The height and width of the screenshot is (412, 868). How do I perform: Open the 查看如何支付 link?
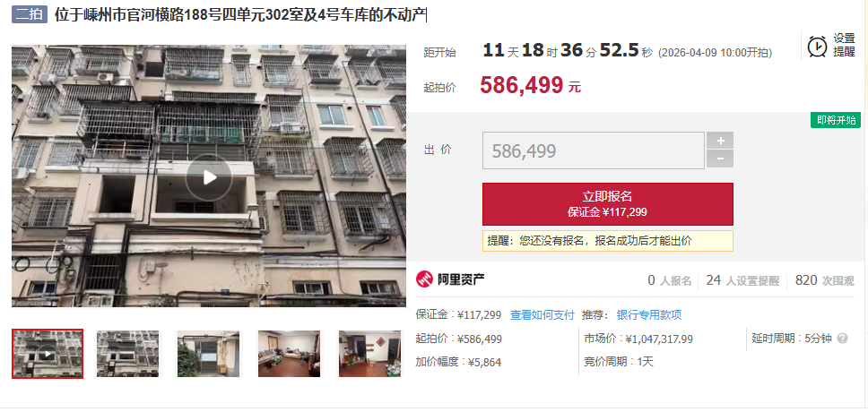[542, 315]
